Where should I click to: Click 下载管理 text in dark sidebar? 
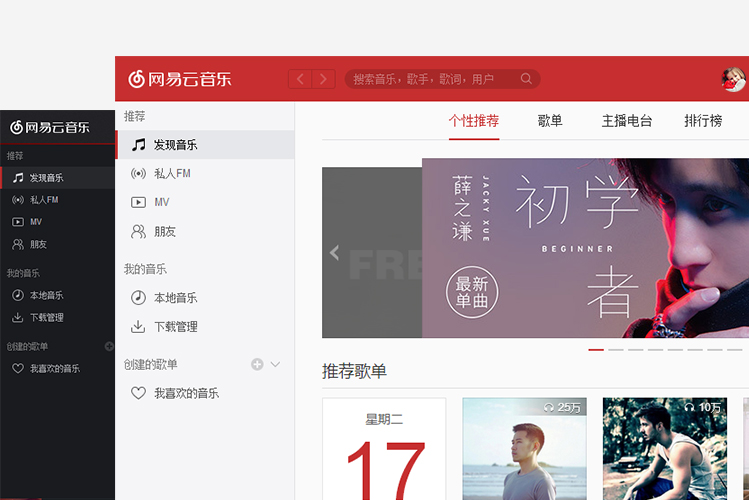coord(46,318)
